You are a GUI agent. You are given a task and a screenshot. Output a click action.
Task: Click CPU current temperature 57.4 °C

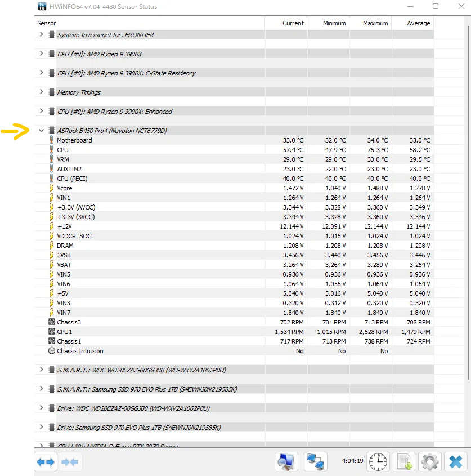click(293, 150)
